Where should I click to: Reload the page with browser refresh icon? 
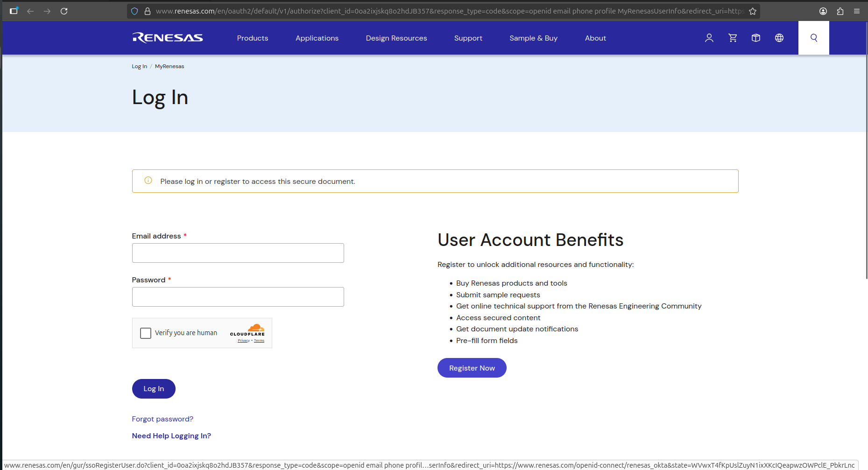(x=64, y=11)
